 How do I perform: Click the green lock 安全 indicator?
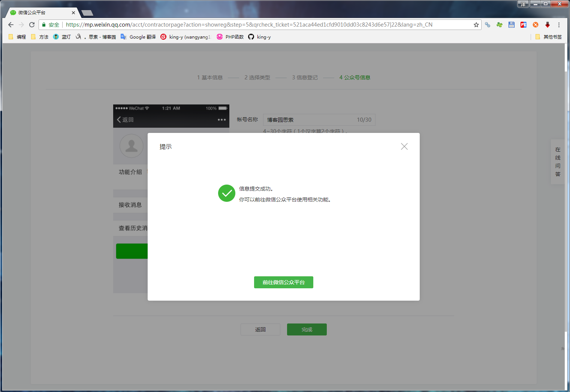click(51, 25)
